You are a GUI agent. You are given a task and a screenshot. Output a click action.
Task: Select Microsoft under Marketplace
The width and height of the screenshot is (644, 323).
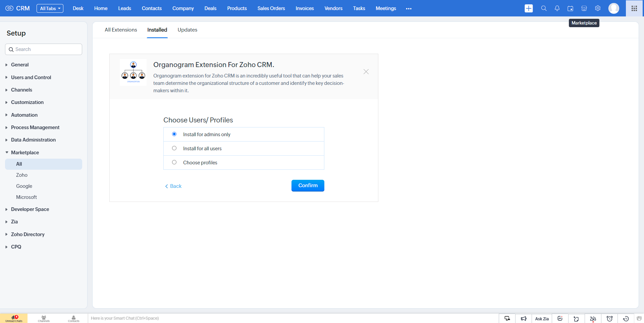point(26,197)
